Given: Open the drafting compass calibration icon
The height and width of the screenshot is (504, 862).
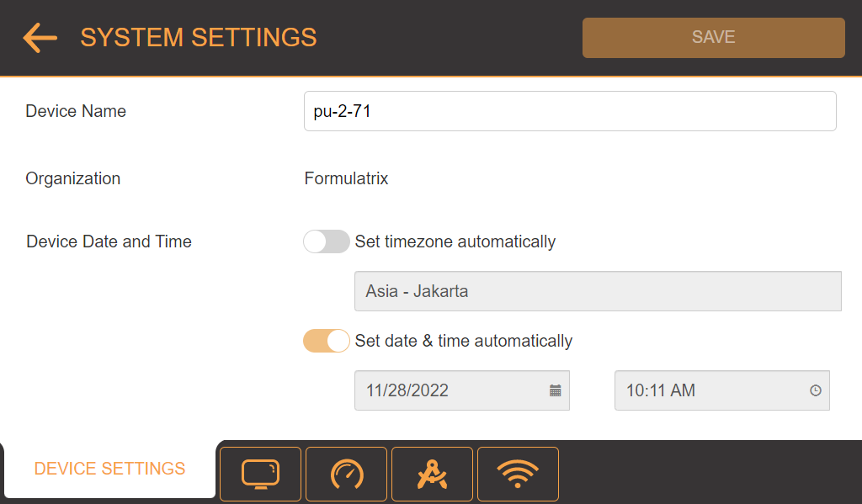Looking at the screenshot, I should [432, 474].
